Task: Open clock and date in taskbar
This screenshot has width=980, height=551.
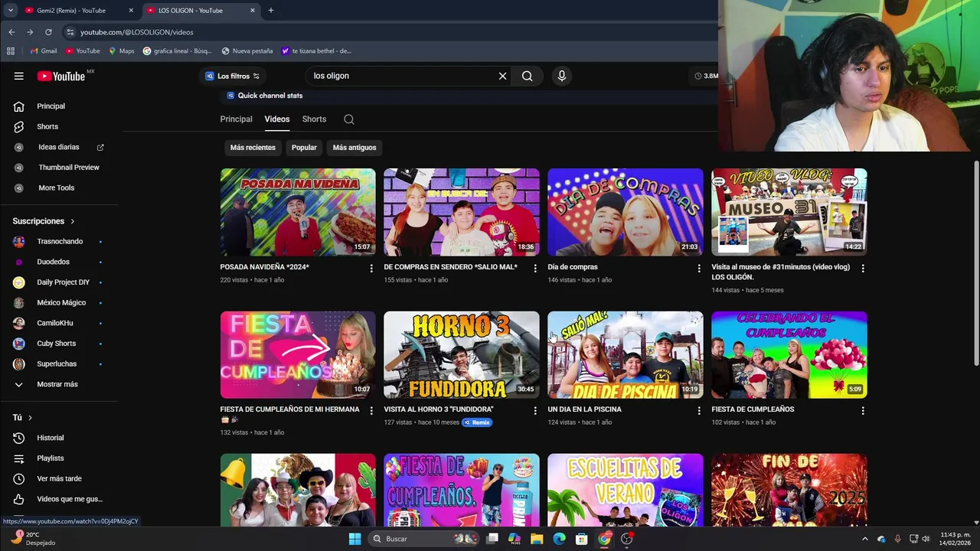Action: (955, 539)
